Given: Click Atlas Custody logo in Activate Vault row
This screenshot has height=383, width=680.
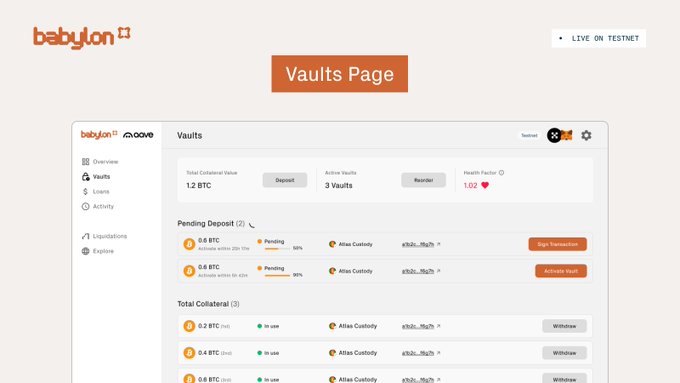Looking at the screenshot, I should coord(332,271).
